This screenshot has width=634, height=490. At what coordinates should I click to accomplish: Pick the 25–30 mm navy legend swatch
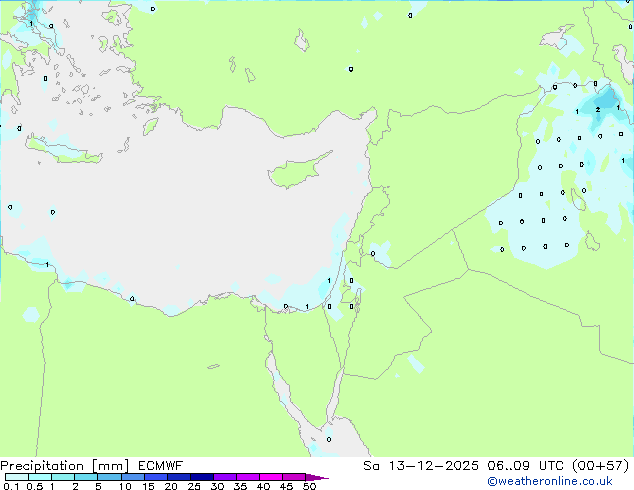coord(201,477)
